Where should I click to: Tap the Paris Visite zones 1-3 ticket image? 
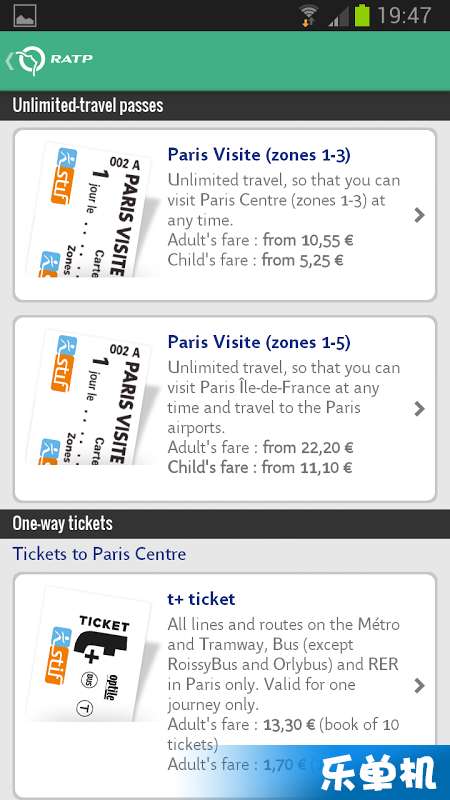90,211
